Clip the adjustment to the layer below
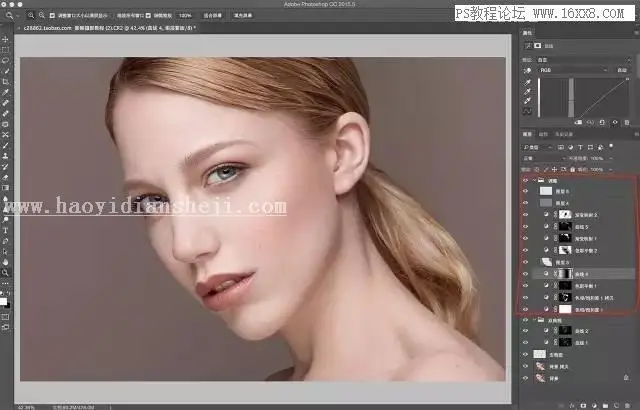This screenshot has width=640, height=410. click(x=578, y=122)
